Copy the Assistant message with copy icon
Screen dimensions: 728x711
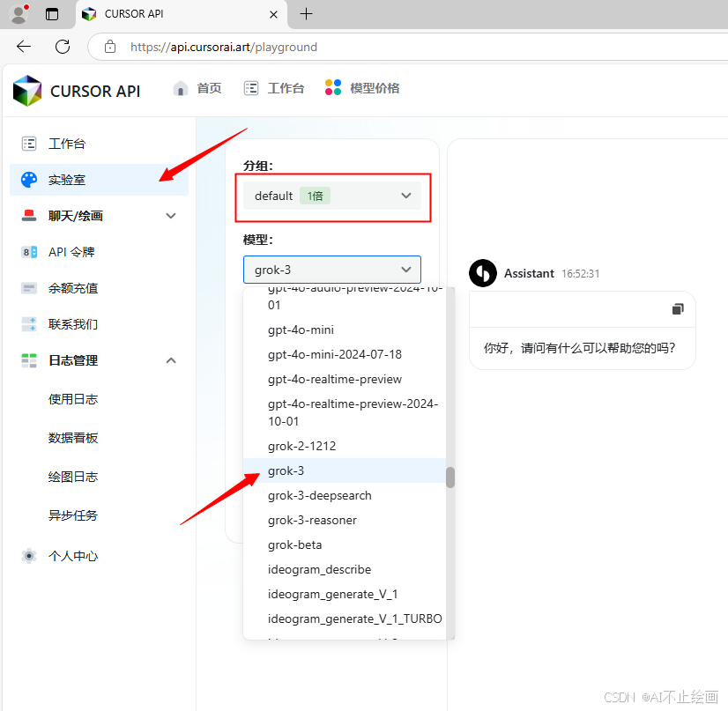pyautogui.click(x=678, y=309)
